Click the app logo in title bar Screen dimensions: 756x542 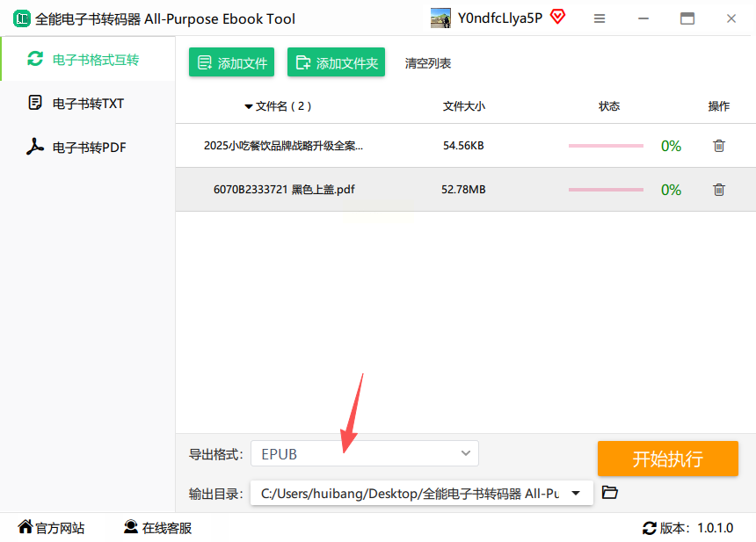(x=21, y=18)
